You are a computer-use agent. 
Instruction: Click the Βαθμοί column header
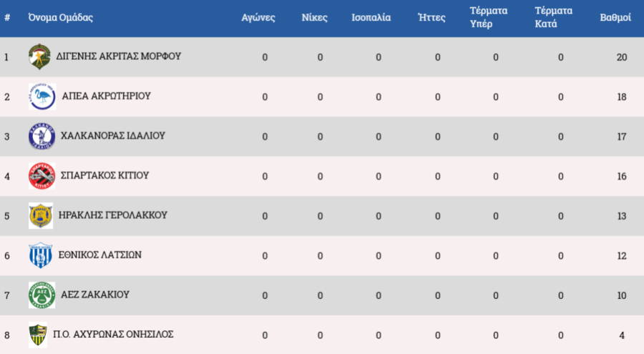[x=615, y=17]
